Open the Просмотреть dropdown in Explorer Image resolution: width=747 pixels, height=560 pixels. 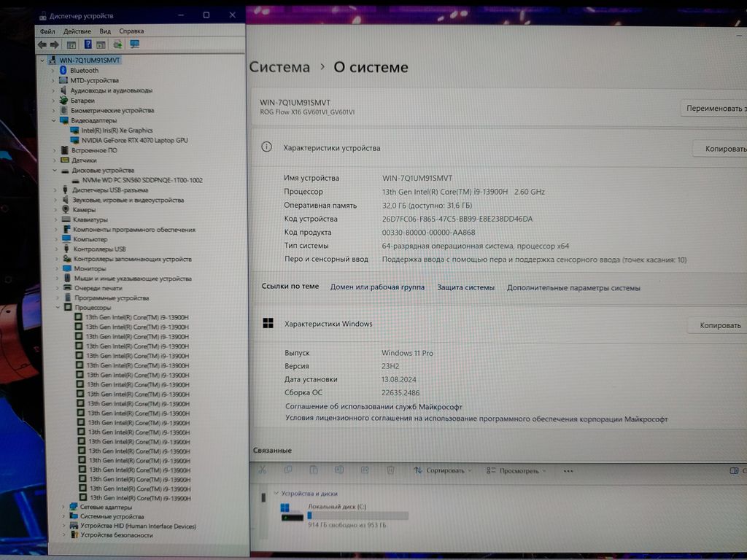coord(516,471)
